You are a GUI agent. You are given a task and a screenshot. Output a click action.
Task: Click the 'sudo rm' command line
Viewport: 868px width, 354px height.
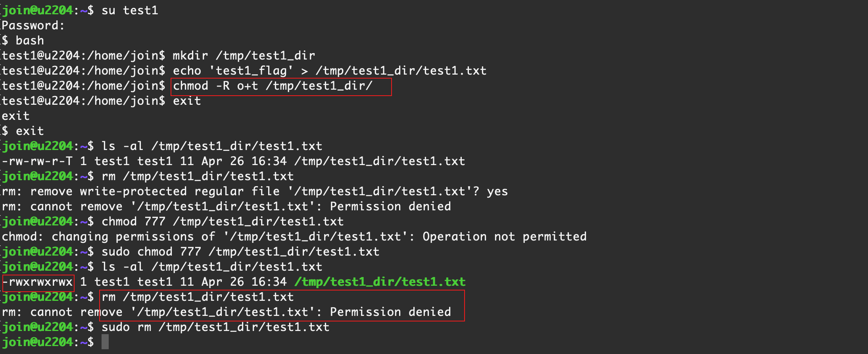pos(215,327)
